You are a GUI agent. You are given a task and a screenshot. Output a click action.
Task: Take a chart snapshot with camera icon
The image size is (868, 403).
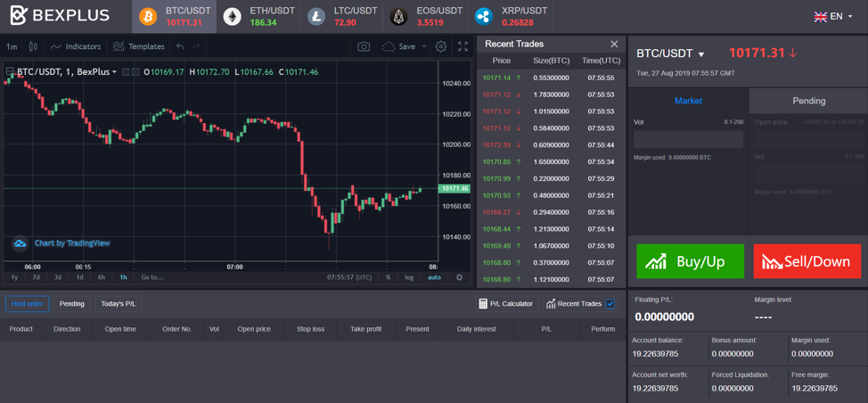[364, 46]
